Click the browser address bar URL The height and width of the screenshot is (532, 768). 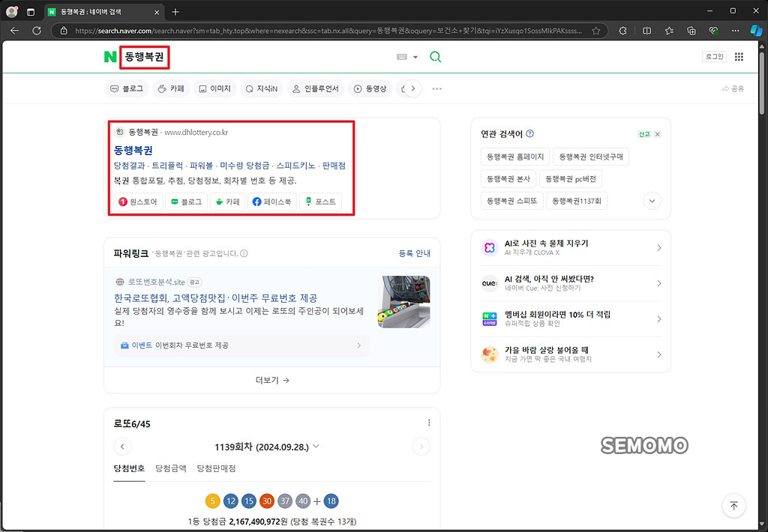pos(328,31)
